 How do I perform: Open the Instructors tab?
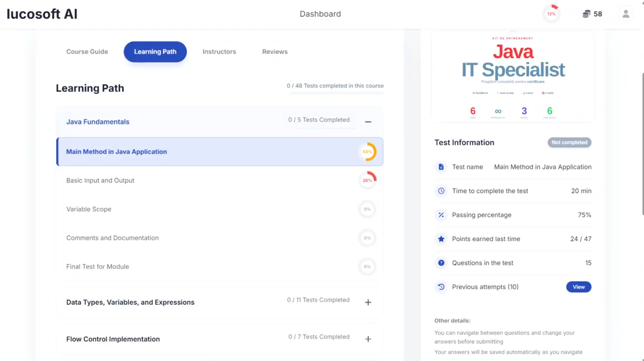(219, 52)
